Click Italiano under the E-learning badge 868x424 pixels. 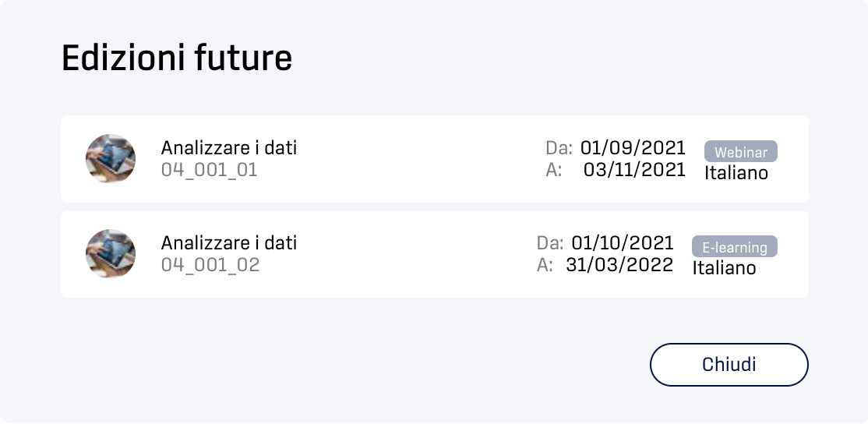click(x=724, y=268)
